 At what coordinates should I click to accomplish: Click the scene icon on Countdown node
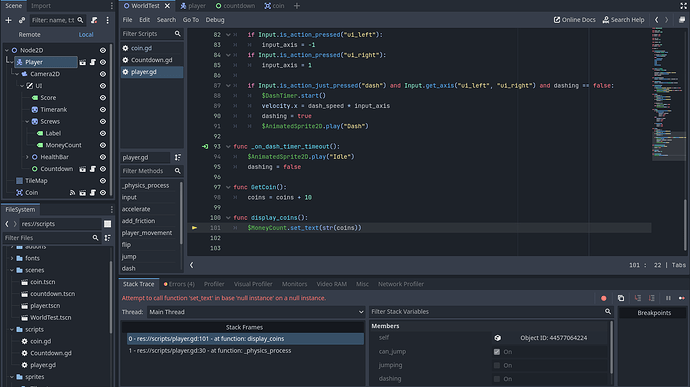pyautogui.click(x=83, y=169)
